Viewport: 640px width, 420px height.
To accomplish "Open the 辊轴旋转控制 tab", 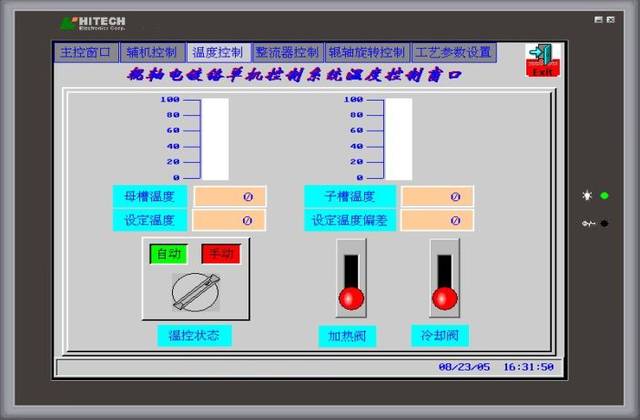I will (x=366, y=52).
